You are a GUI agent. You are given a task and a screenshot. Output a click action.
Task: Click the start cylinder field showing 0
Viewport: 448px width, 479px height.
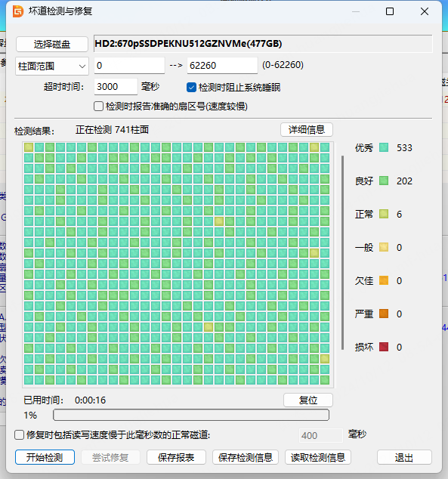(x=129, y=66)
